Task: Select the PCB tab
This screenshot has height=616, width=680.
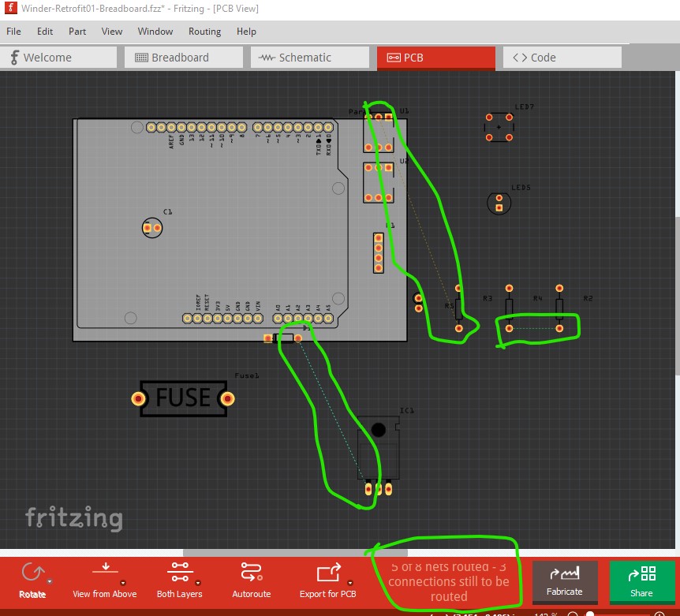Action: 436,58
